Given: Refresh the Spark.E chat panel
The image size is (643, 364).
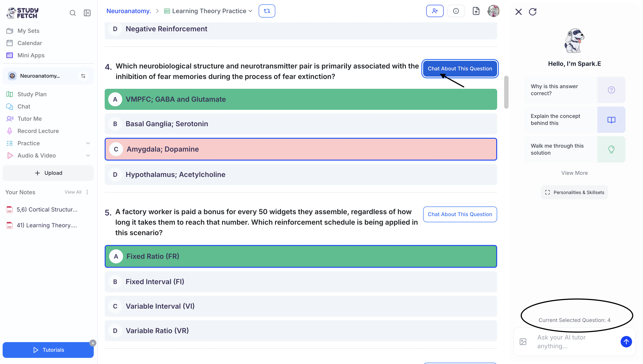Looking at the screenshot, I should click(x=532, y=12).
